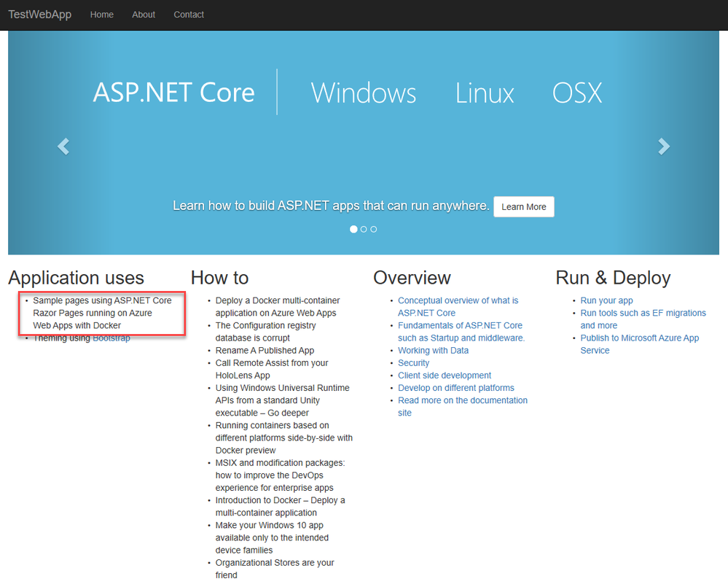Click the OSX text in banner
Image resolution: width=728 pixels, height=587 pixels.
577,93
